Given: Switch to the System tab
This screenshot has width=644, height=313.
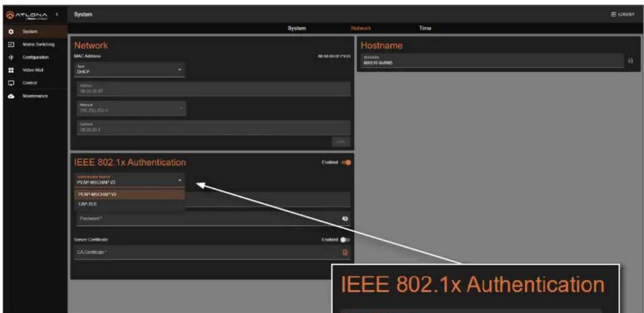Looking at the screenshot, I should [x=297, y=28].
